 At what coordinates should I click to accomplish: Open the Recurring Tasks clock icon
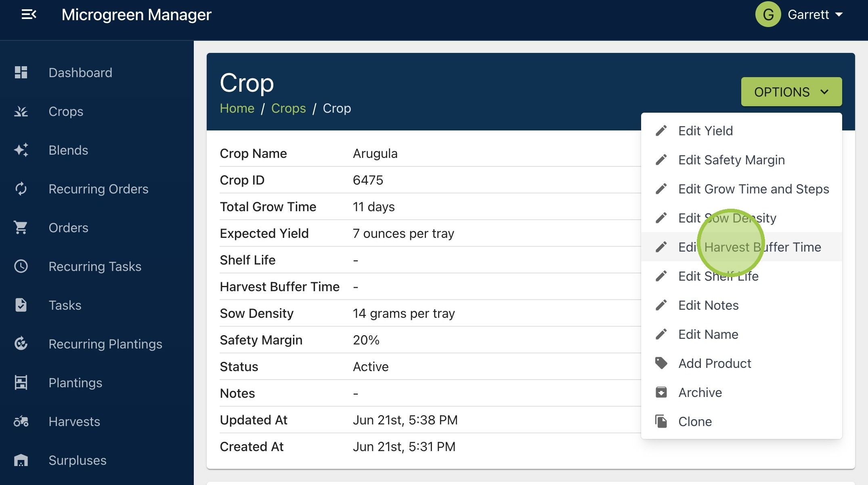(x=21, y=266)
